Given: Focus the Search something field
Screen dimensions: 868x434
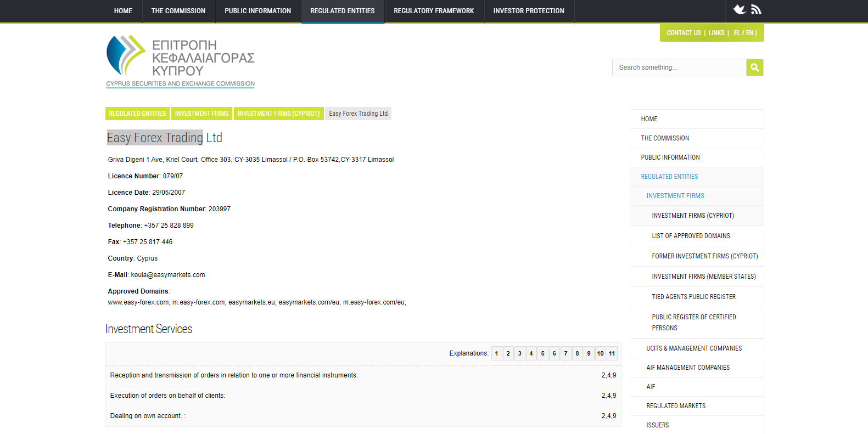Looking at the screenshot, I should (679, 67).
